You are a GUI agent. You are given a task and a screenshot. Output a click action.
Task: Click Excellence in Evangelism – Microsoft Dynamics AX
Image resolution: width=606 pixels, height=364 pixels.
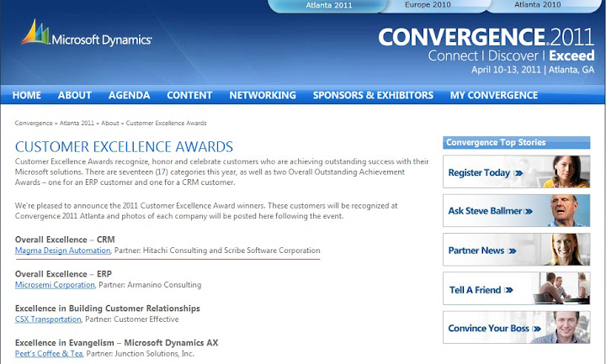pos(116,343)
